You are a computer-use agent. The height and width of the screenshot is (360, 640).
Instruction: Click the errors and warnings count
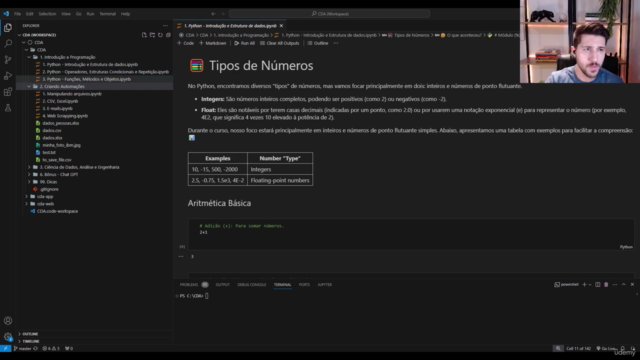[51, 349]
